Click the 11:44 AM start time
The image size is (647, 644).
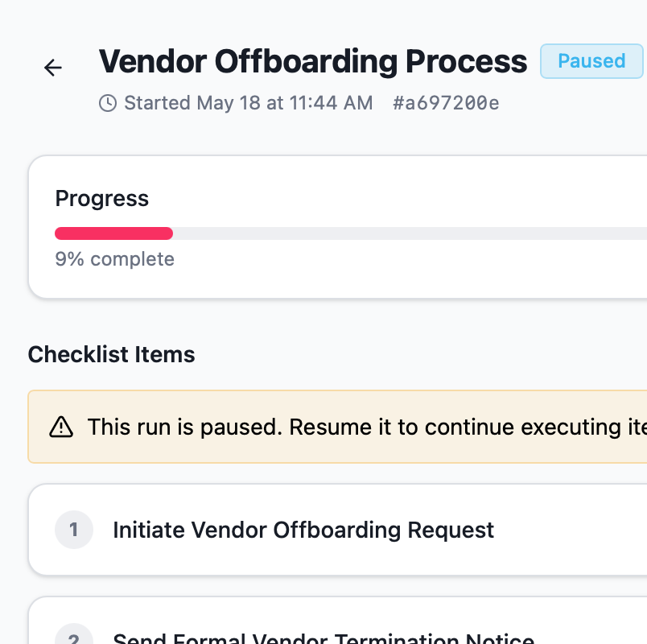coord(331,103)
